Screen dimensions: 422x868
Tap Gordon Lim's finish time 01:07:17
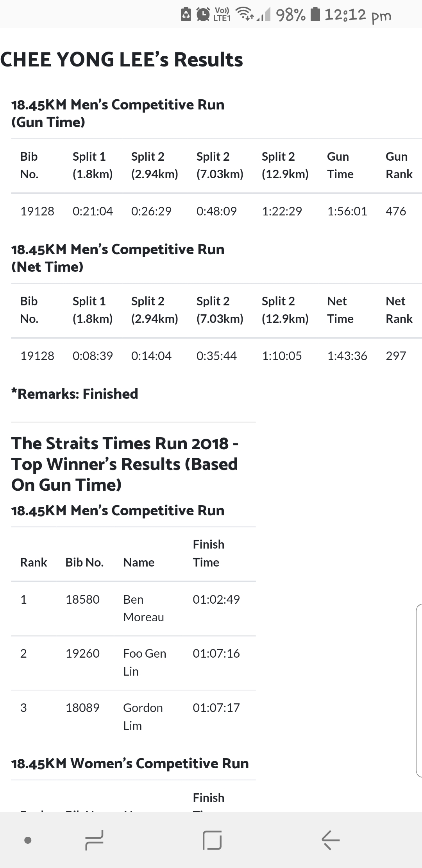coord(216,708)
